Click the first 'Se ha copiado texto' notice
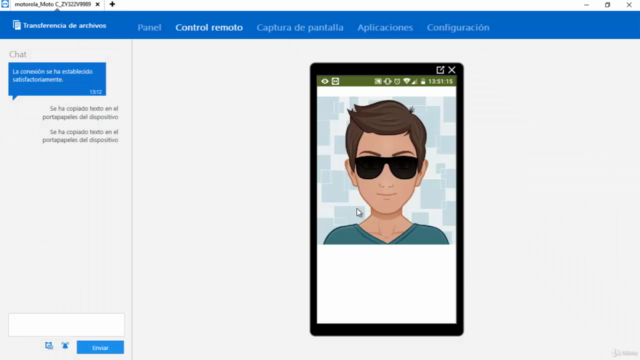640x360 pixels. click(x=80, y=113)
